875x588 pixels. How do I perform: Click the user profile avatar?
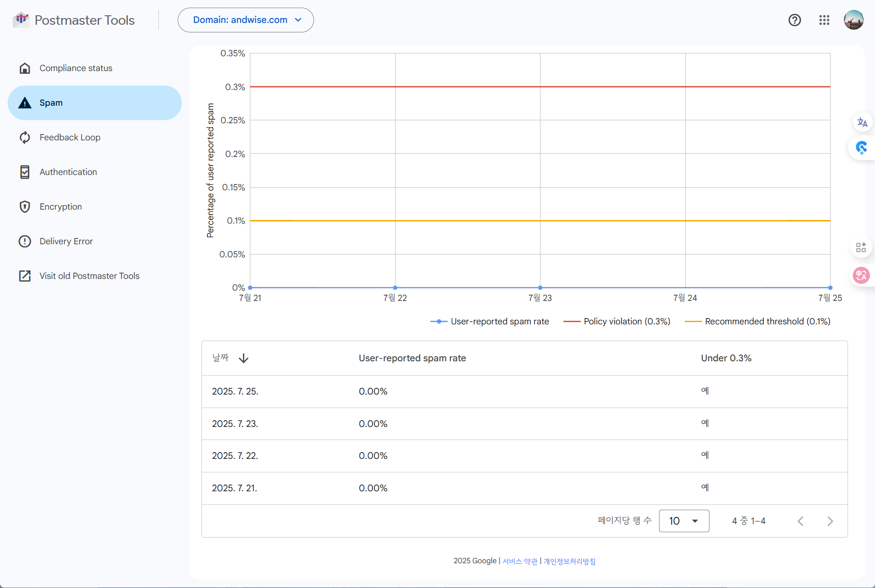[x=853, y=20]
